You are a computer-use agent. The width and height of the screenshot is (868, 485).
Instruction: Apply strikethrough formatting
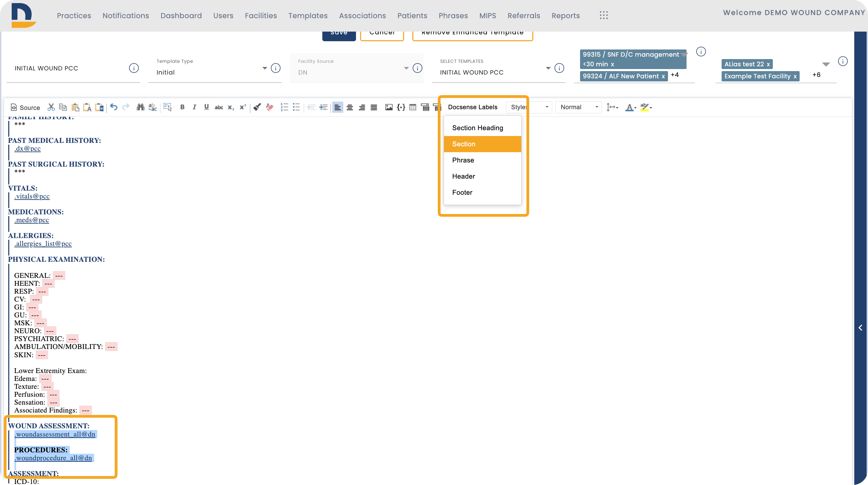coord(219,107)
